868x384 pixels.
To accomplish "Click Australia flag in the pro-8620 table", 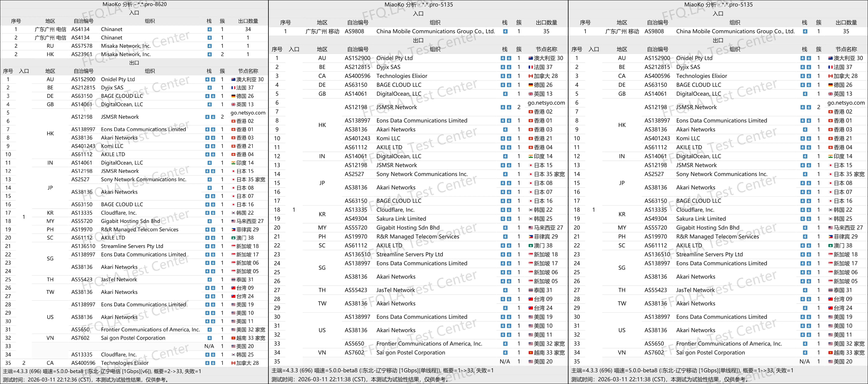I will click(x=233, y=79).
